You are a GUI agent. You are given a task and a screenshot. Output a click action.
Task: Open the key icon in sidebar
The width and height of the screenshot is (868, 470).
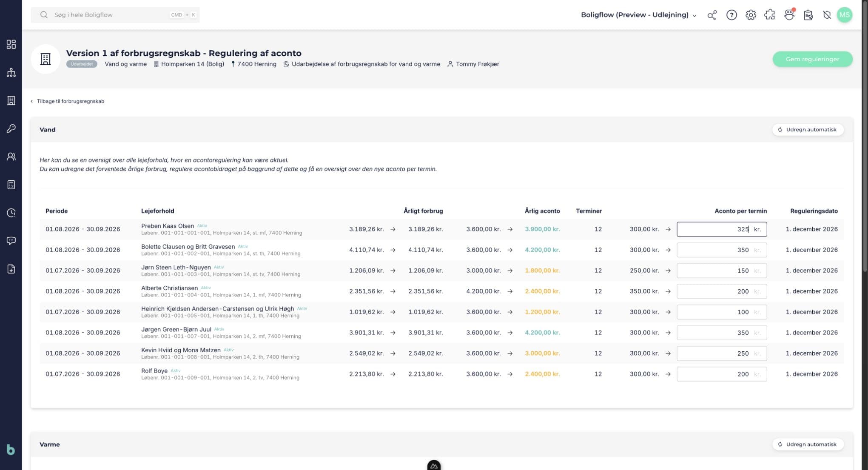(11, 128)
